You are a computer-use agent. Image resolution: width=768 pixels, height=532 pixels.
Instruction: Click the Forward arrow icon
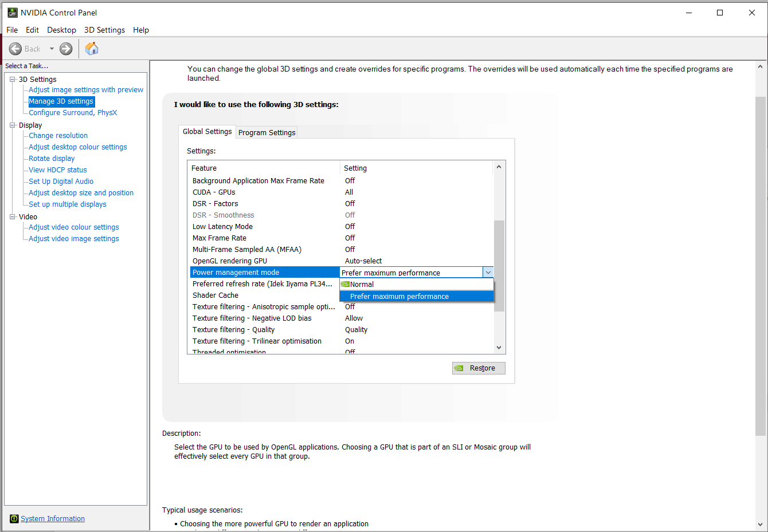[x=66, y=49]
